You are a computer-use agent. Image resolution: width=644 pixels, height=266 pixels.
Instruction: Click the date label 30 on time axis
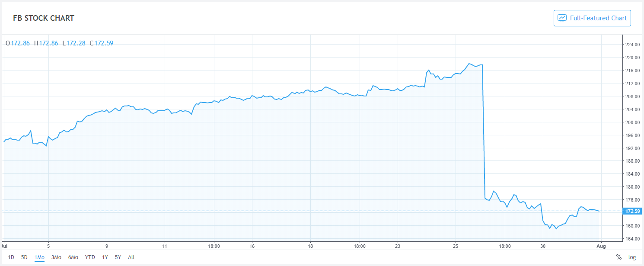543,246
